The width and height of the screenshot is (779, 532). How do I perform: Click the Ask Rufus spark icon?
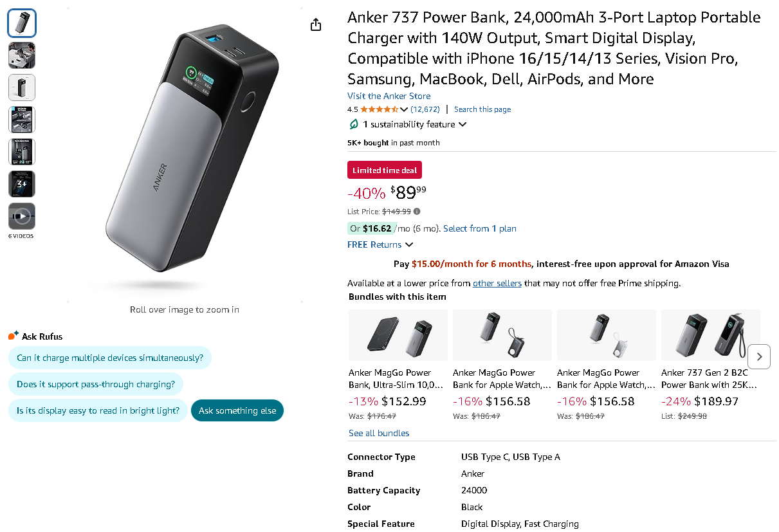coord(12,335)
